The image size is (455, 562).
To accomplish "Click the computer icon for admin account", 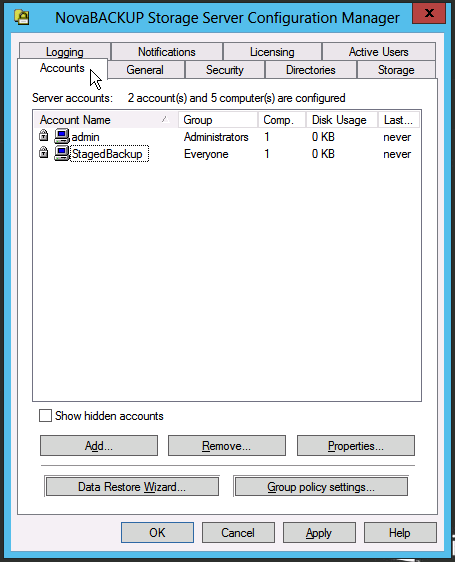I will (62, 136).
